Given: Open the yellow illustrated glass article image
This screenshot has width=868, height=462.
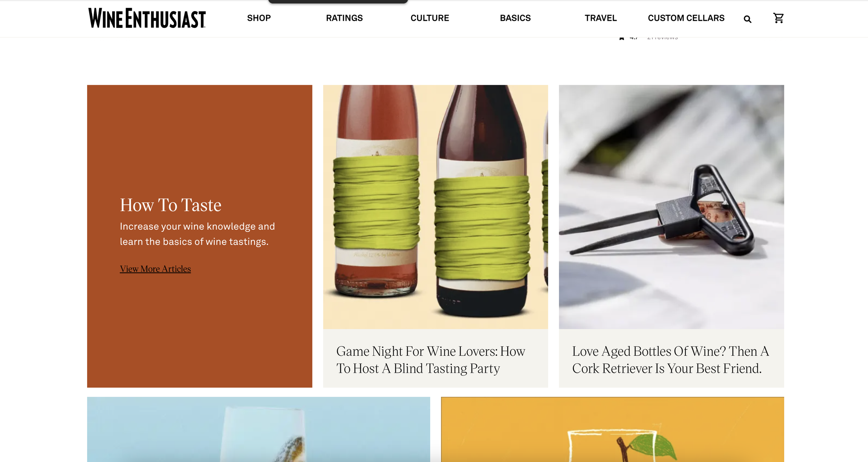Looking at the screenshot, I should [612, 429].
